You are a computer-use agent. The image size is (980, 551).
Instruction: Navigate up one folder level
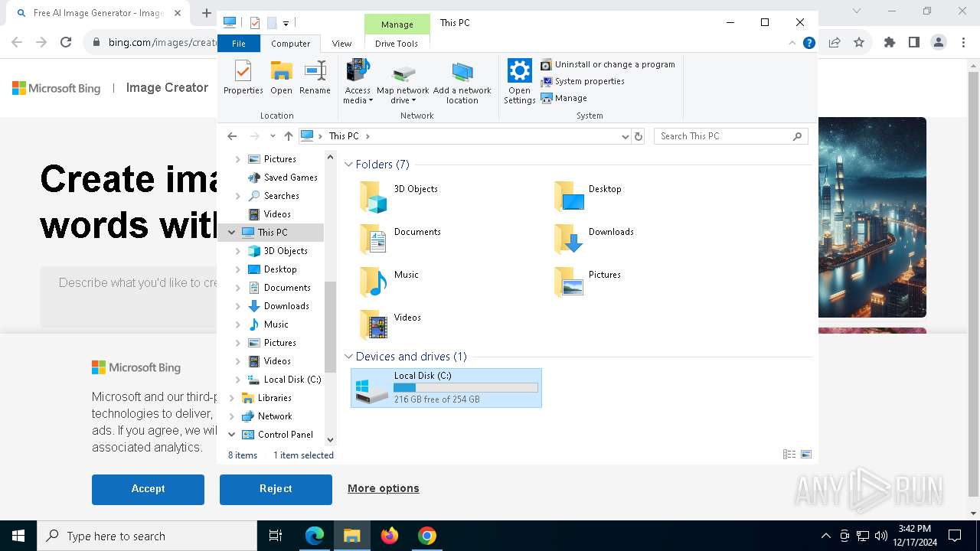pos(288,136)
